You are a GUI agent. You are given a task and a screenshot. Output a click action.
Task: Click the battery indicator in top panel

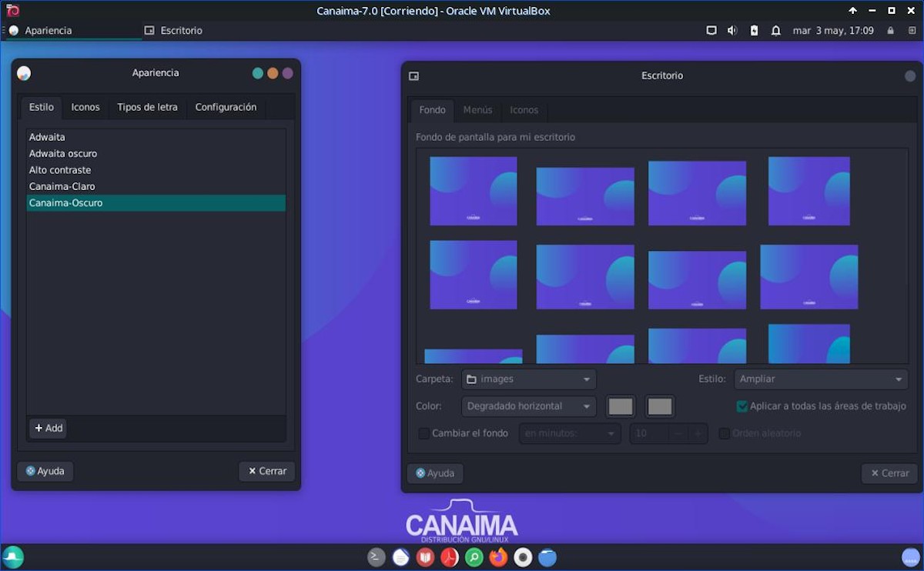tap(754, 31)
